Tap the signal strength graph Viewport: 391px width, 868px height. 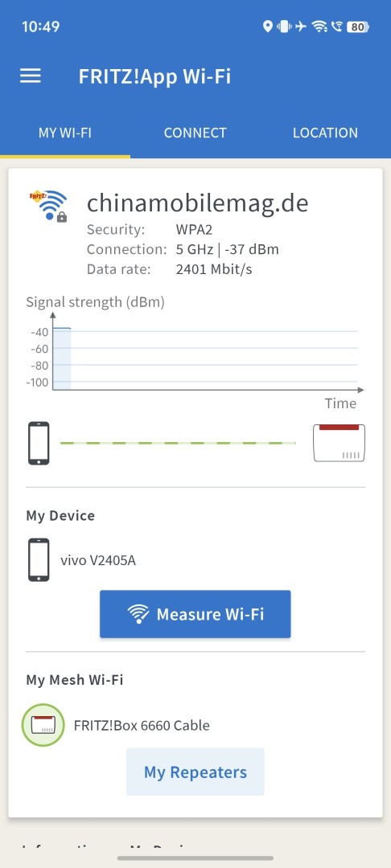tap(195, 353)
